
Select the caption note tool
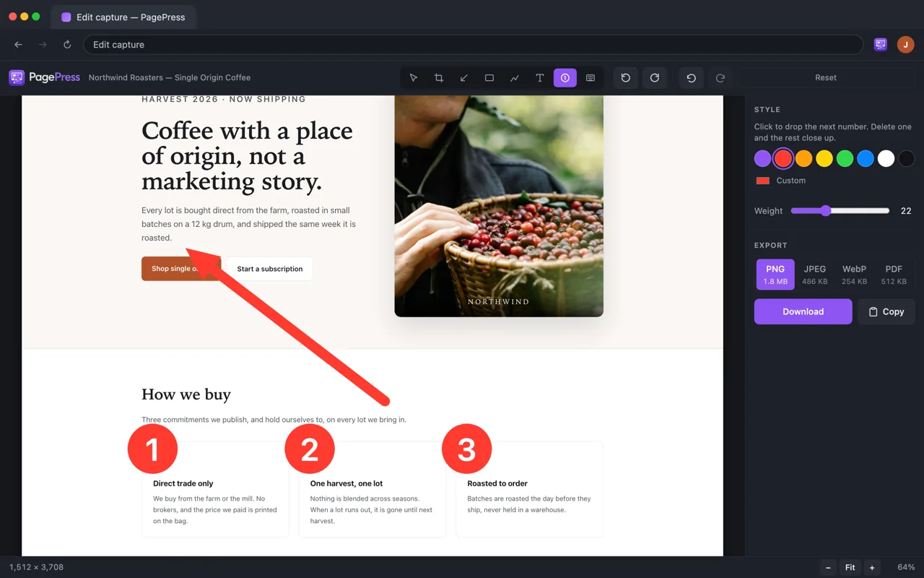[590, 78]
